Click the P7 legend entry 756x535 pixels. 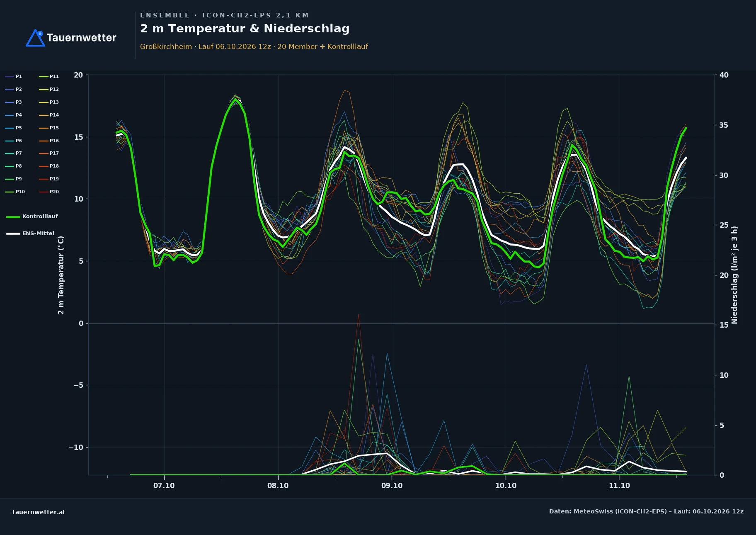pos(14,153)
